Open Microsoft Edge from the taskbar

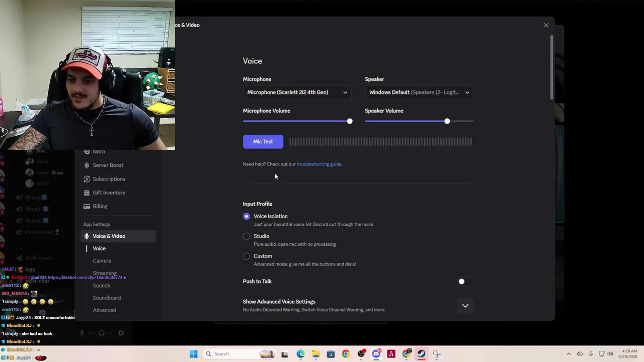(x=300, y=354)
